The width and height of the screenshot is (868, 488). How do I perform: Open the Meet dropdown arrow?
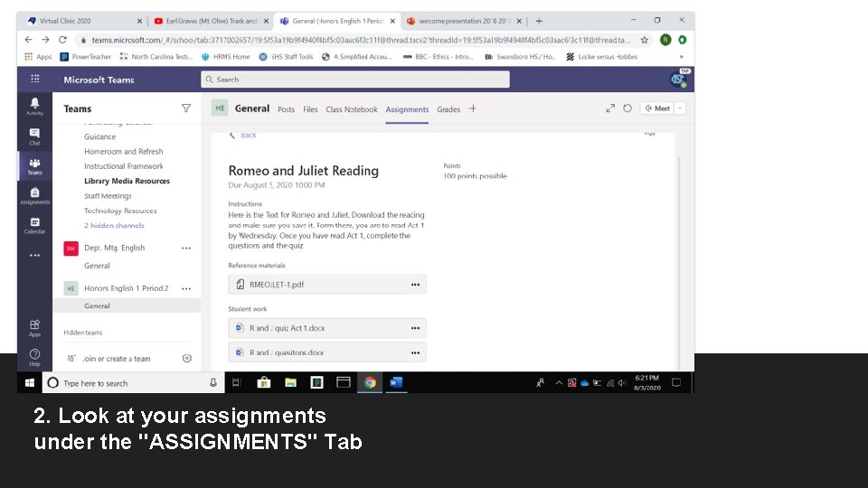[680, 108]
